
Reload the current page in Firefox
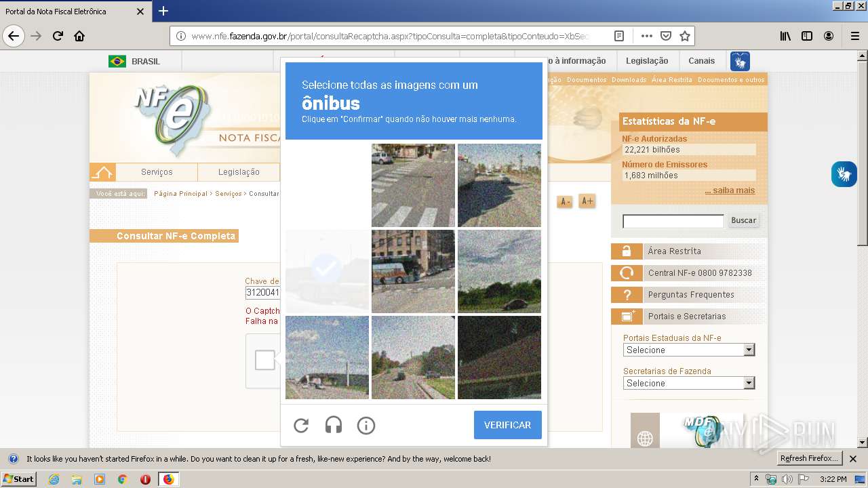coord(58,36)
